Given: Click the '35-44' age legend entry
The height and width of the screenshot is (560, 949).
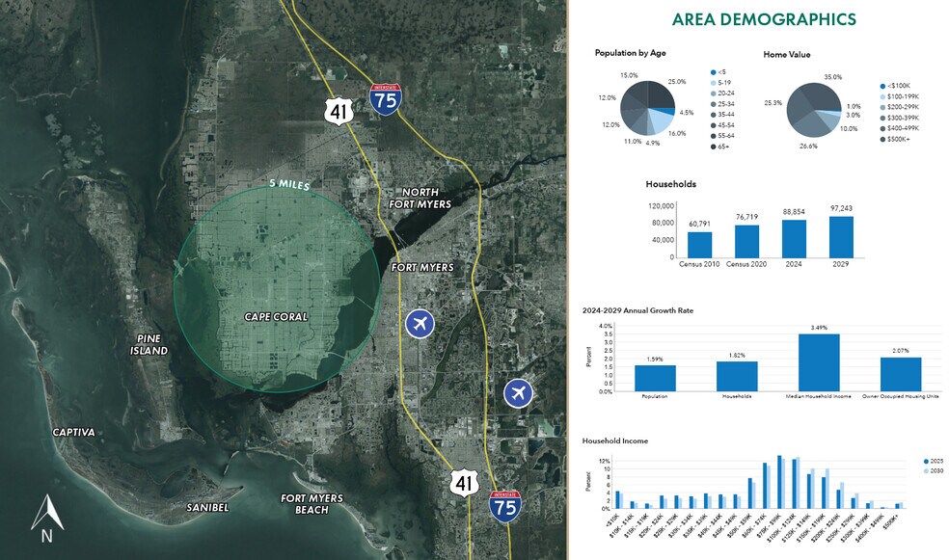Looking at the screenshot, I should click(x=722, y=115).
